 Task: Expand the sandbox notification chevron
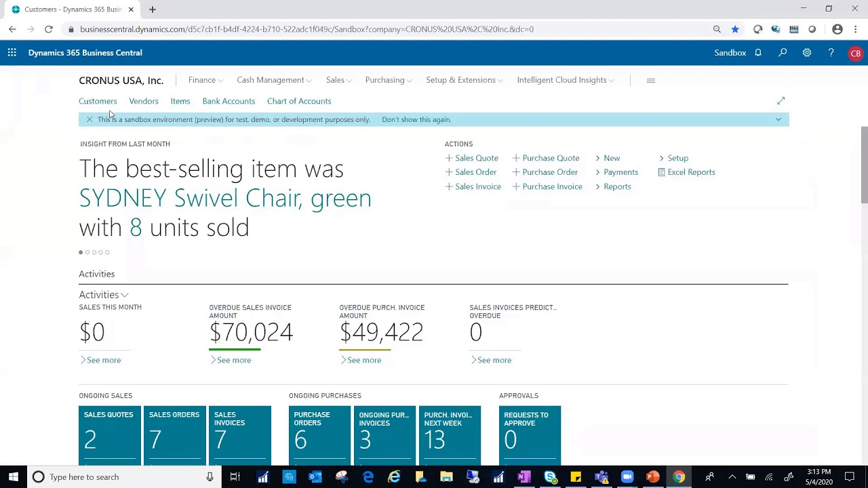tap(778, 119)
